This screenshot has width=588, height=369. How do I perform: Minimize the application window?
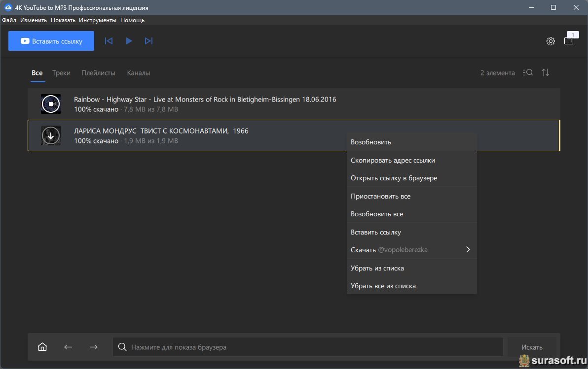click(531, 7)
